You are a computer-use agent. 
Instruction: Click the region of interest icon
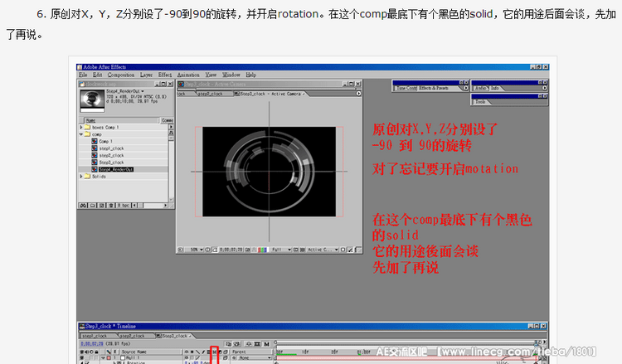point(295,250)
